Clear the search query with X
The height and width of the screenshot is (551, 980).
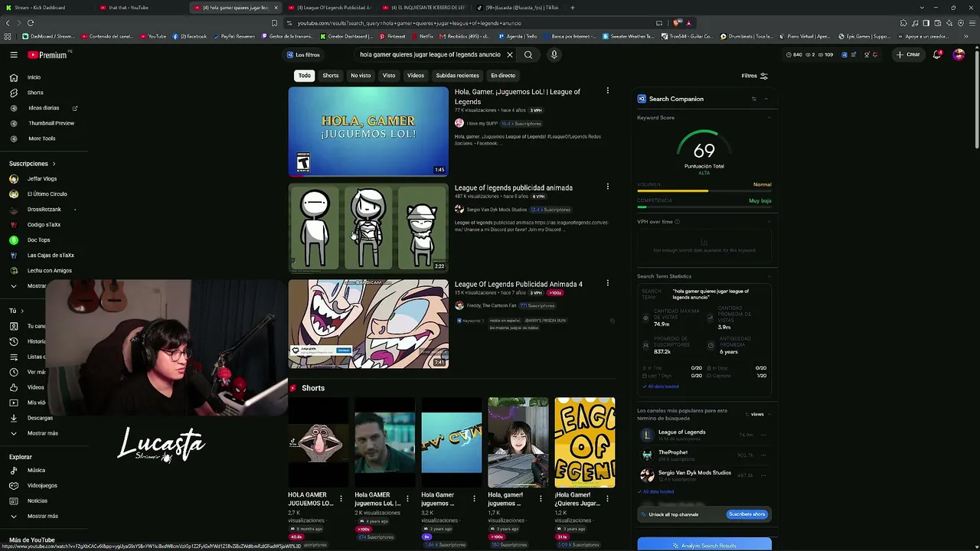[509, 55]
